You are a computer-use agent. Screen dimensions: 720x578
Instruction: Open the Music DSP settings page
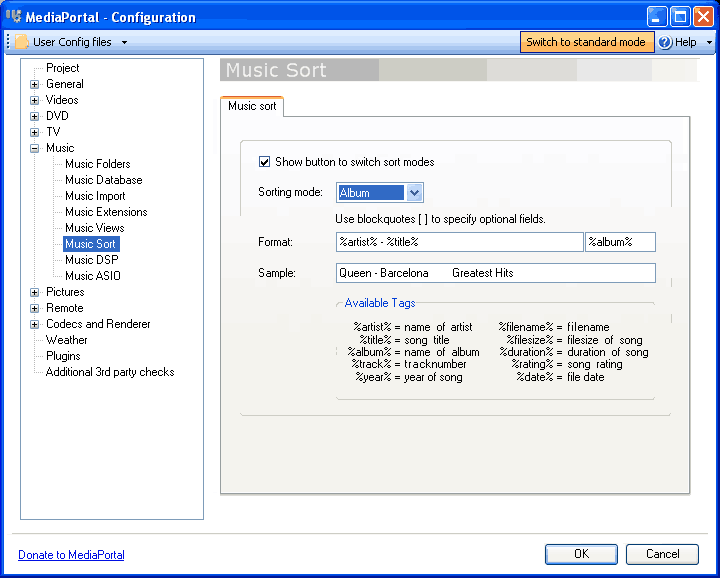(x=92, y=260)
